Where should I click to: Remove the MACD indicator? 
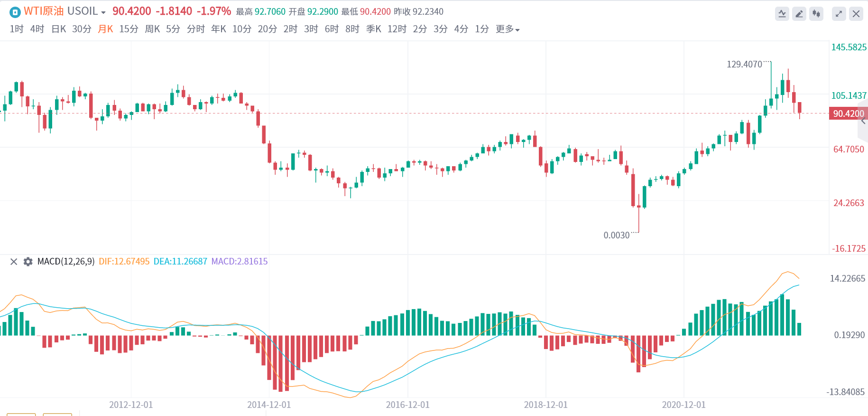coord(14,262)
